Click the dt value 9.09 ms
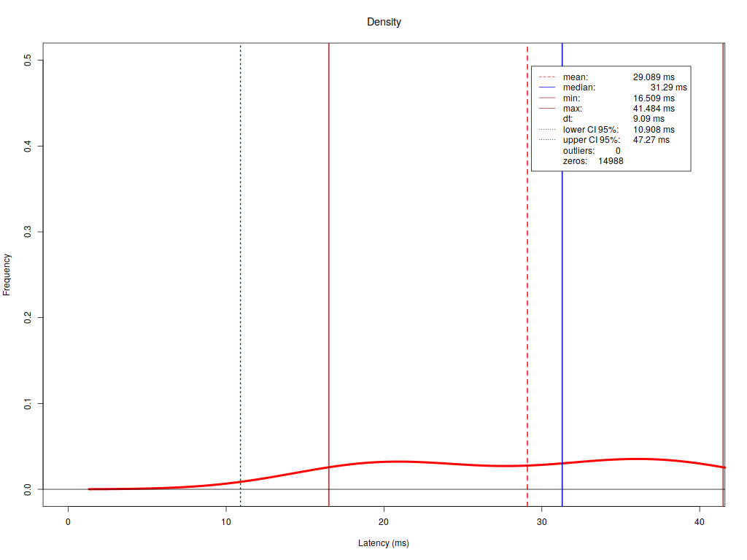 (649, 119)
